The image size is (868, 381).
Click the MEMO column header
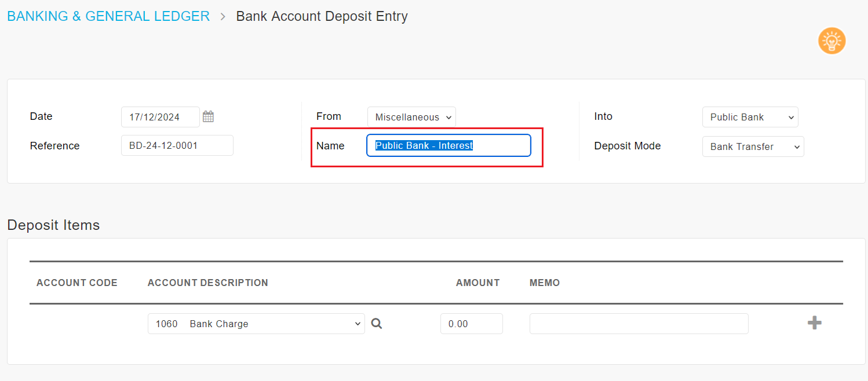(545, 283)
